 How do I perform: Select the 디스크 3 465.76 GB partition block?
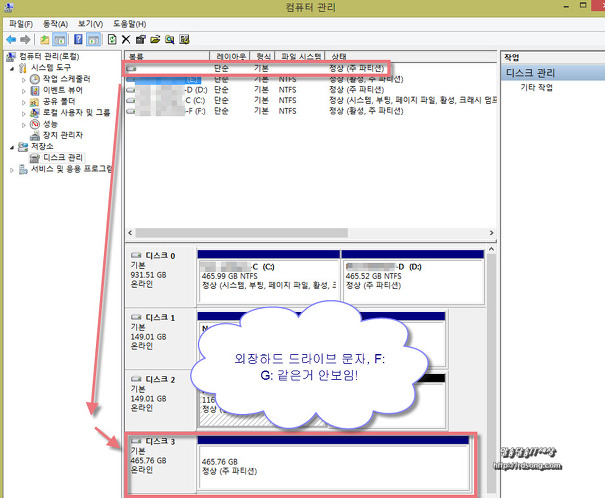(333, 462)
